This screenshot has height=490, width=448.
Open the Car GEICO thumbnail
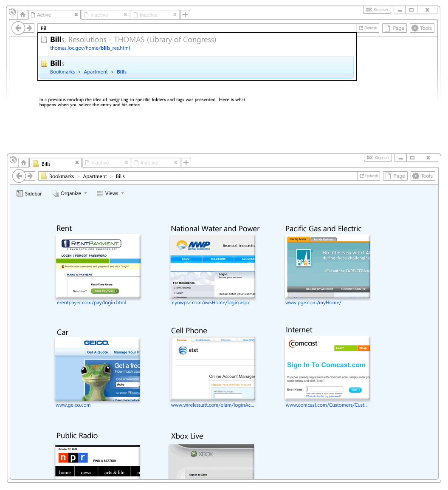tap(97, 369)
